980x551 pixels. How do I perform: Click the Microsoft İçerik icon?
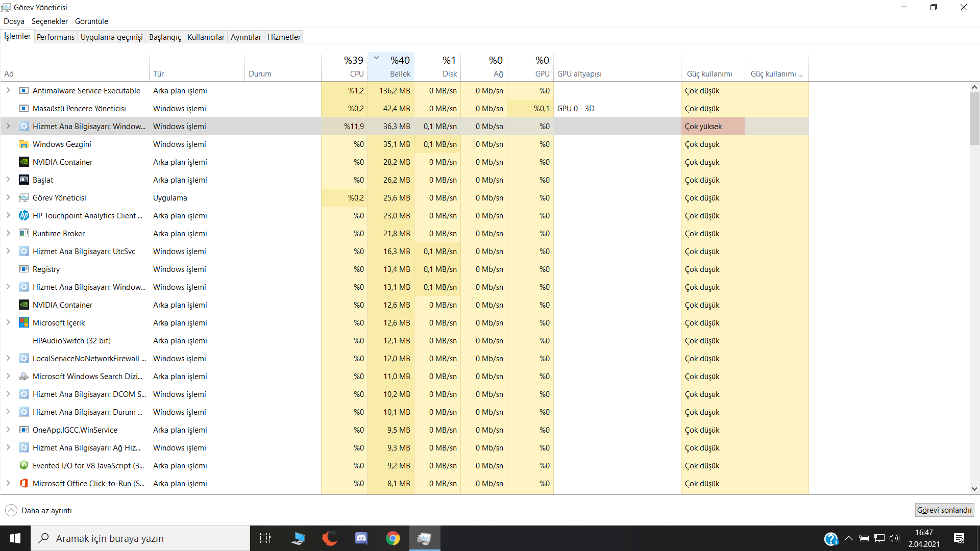coord(23,323)
